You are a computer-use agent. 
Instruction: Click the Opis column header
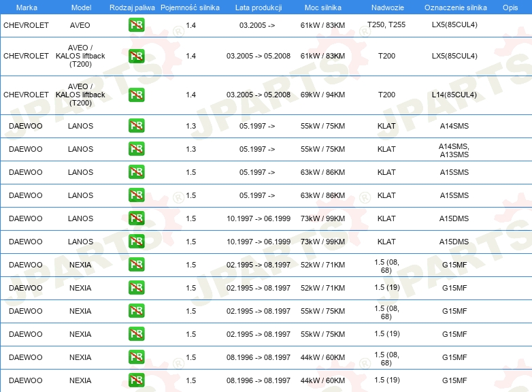[510, 7]
